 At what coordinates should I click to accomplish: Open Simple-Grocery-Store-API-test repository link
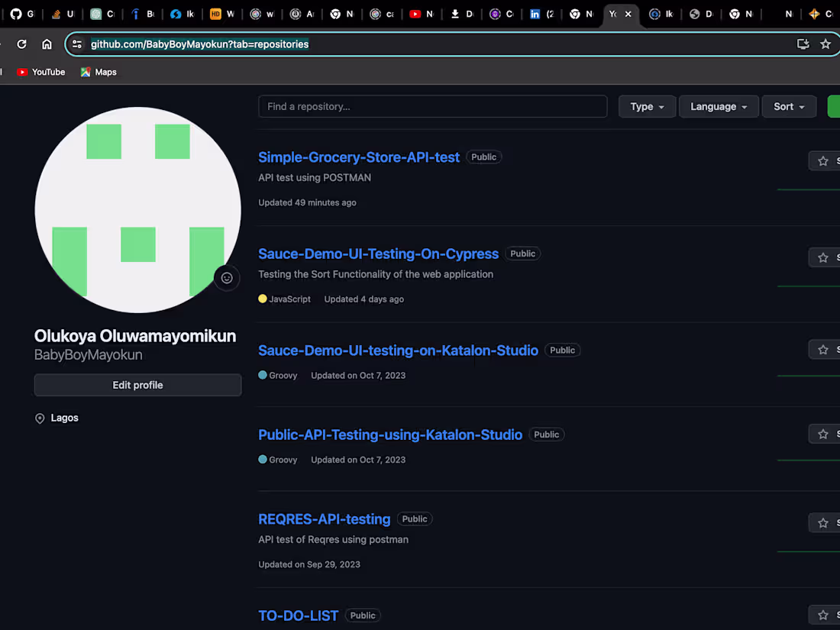click(x=359, y=157)
